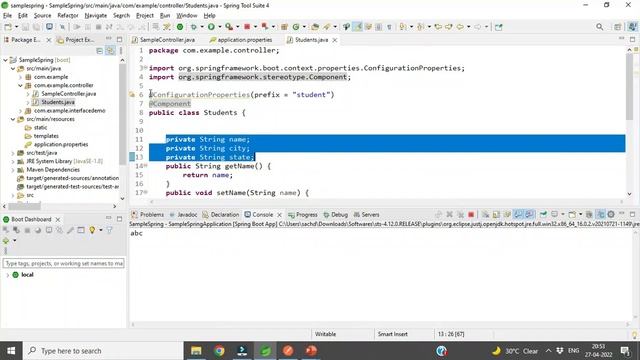Click the Run with coverage toolbar icon
This screenshot has width=640, height=360.
coord(229,27)
